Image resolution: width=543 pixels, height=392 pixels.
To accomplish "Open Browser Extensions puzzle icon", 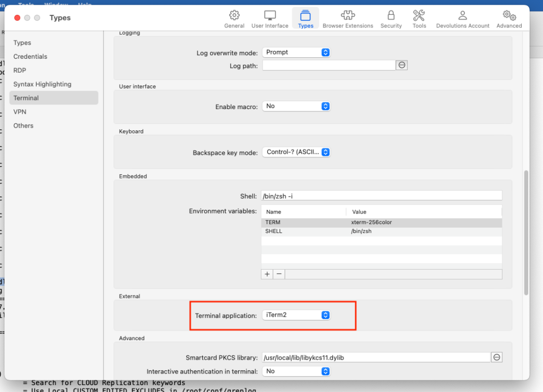I will click(x=348, y=15).
